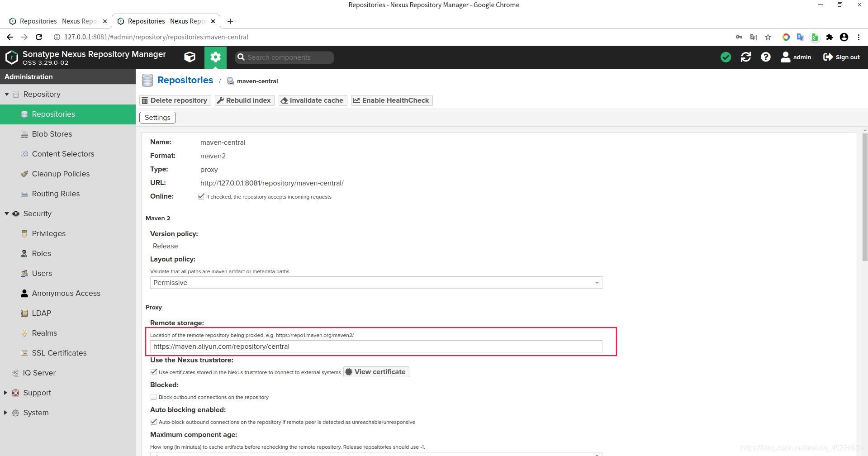
Task: Switch to the first Repositories browser tab
Action: [x=58, y=21]
